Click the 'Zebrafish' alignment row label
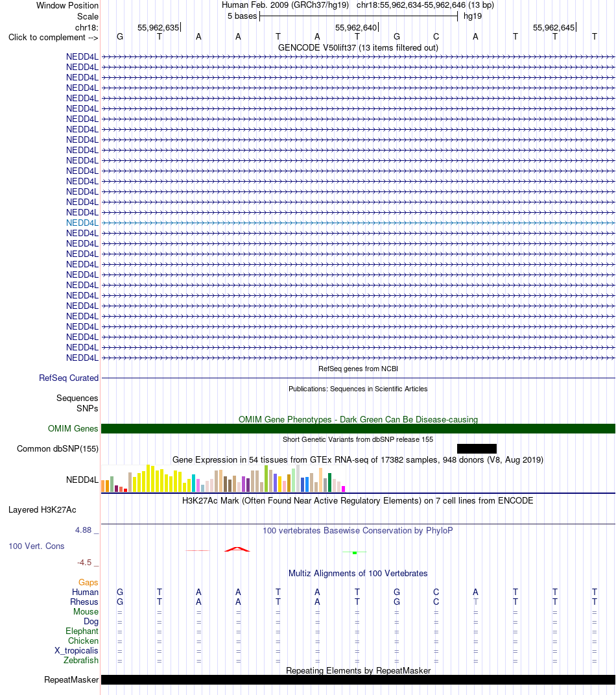This screenshot has width=616, height=695. 81,661
